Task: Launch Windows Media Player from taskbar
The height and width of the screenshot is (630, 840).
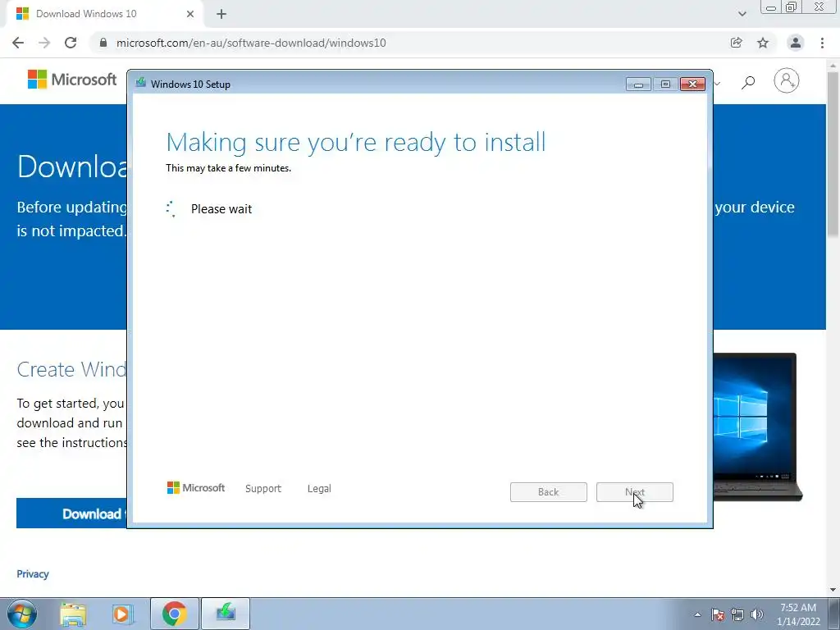Action: pyautogui.click(x=122, y=614)
